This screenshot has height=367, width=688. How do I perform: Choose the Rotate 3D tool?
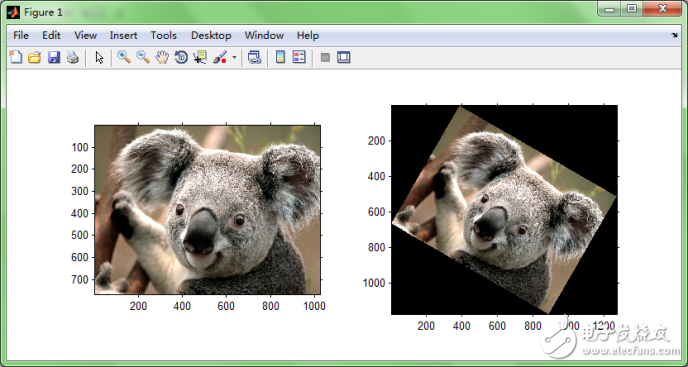[181, 58]
